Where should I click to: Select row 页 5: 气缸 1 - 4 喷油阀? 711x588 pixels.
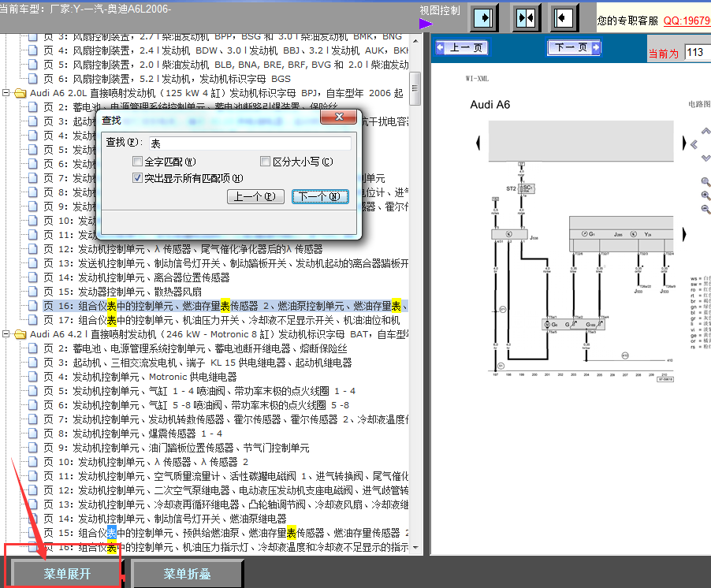pyautogui.click(x=199, y=391)
